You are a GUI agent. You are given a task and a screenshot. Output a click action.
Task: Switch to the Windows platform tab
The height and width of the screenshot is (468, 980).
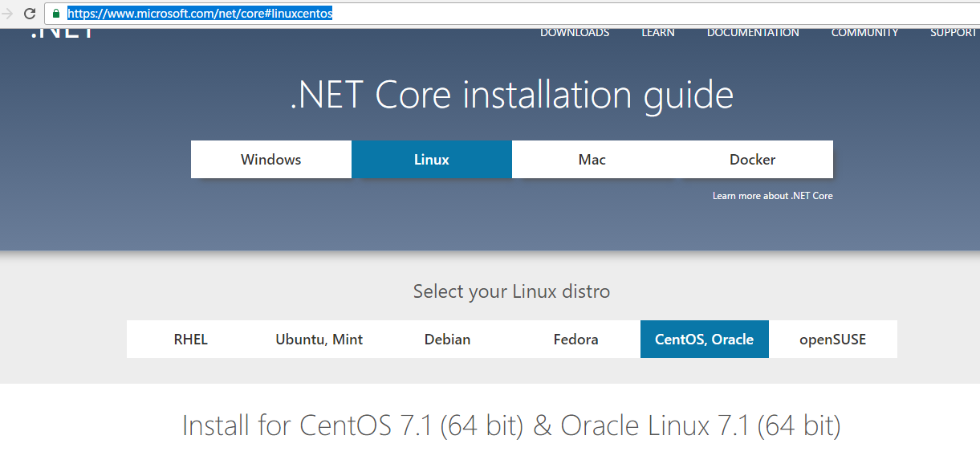click(271, 159)
